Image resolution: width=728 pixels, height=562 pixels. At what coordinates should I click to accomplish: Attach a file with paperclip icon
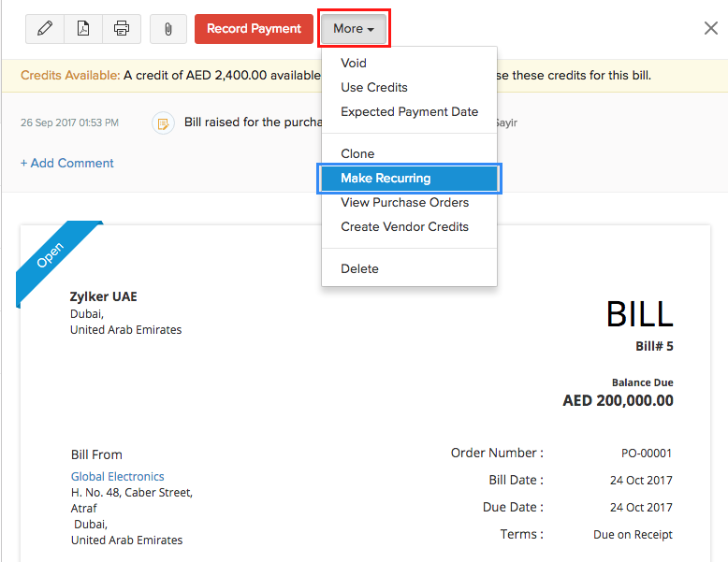(168, 29)
